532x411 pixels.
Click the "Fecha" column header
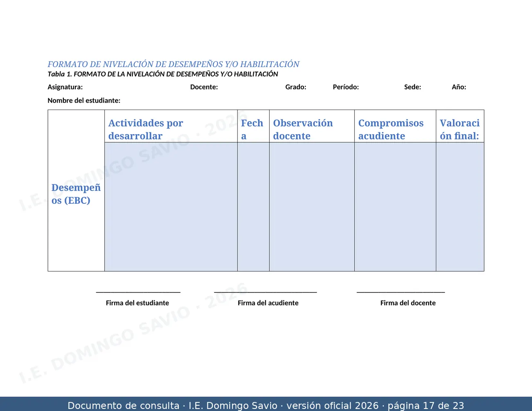coord(253,126)
